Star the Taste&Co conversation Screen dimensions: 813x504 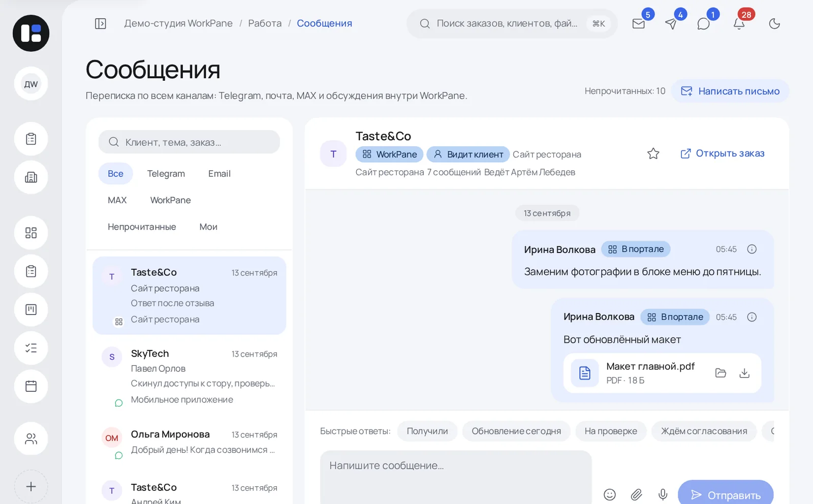pyautogui.click(x=653, y=153)
